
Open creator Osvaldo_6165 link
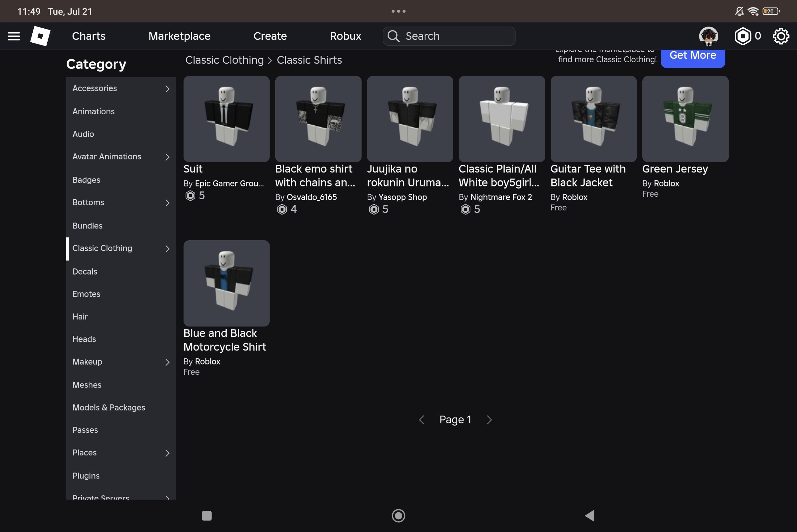click(312, 197)
